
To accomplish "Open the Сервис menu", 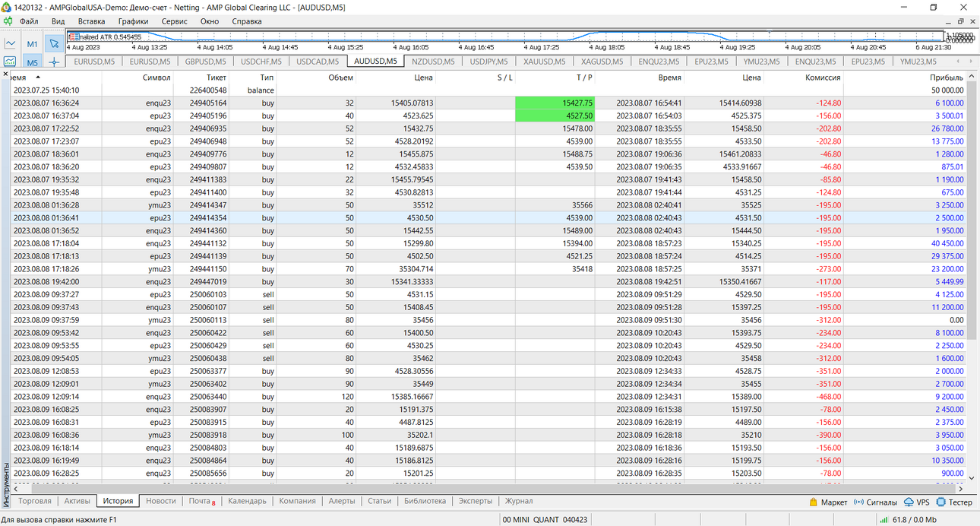I will [174, 22].
